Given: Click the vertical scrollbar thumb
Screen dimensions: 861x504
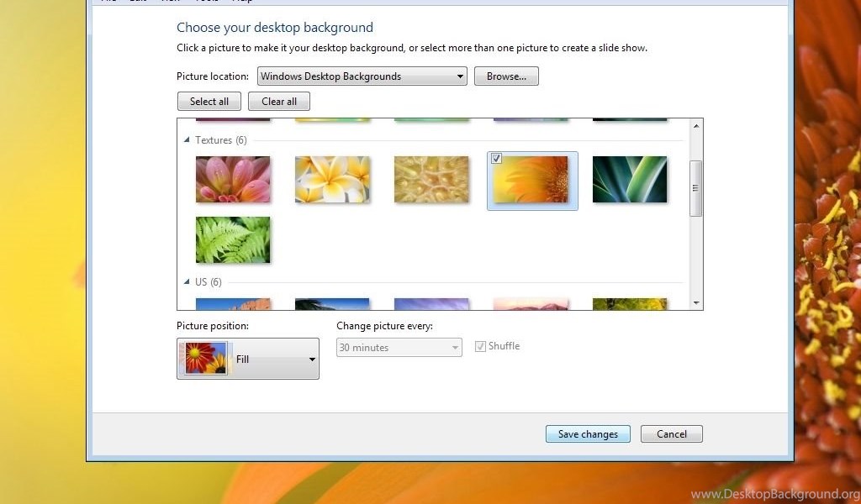Looking at the screenshot, I should click(695, 188).
